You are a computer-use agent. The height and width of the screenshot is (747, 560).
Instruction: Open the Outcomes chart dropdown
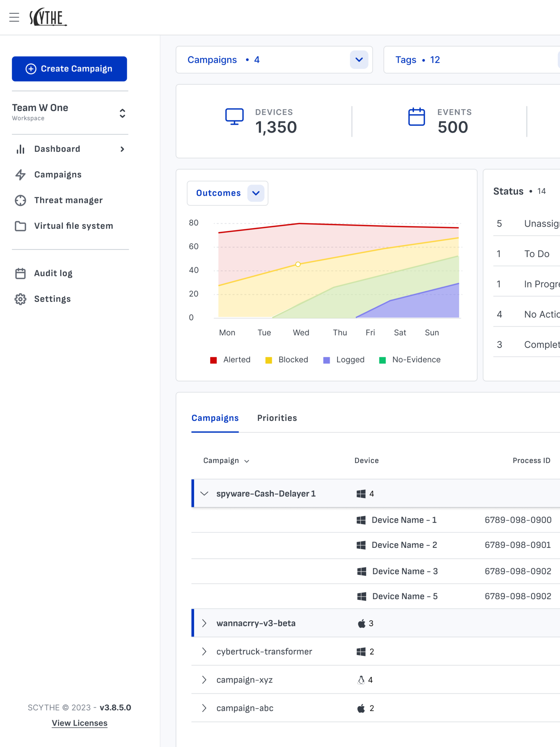coord(255,193)
